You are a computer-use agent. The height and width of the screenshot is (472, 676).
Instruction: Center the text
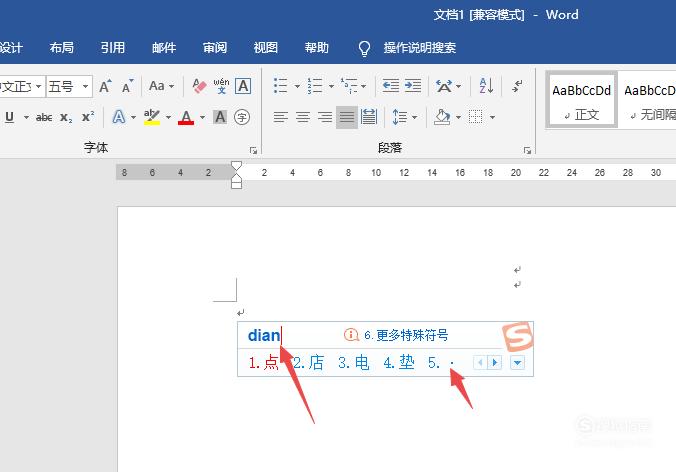coord(303,117)
